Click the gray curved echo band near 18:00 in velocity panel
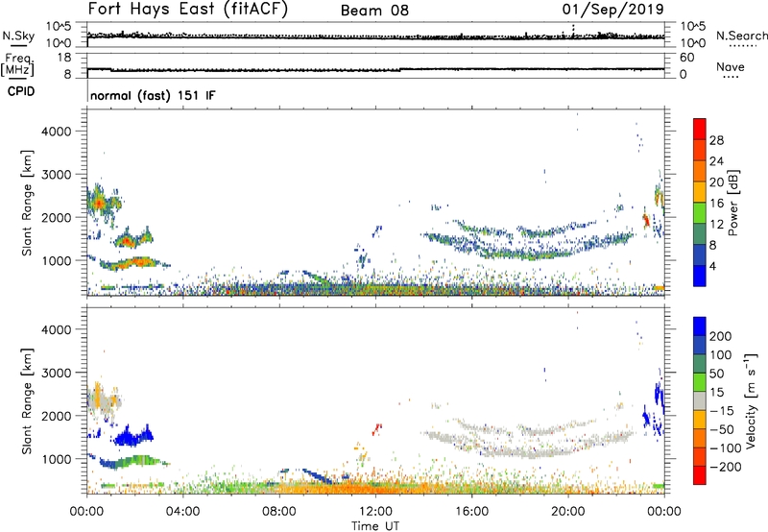Viewport: 768px width, 532px height. pos(529,453)
